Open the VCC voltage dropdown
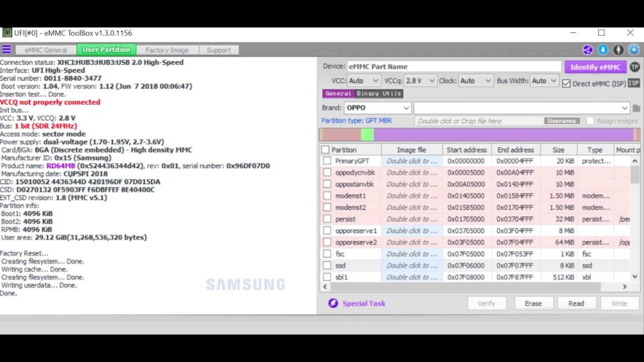This screenshot has height=362, width=644. pos(364,80)
